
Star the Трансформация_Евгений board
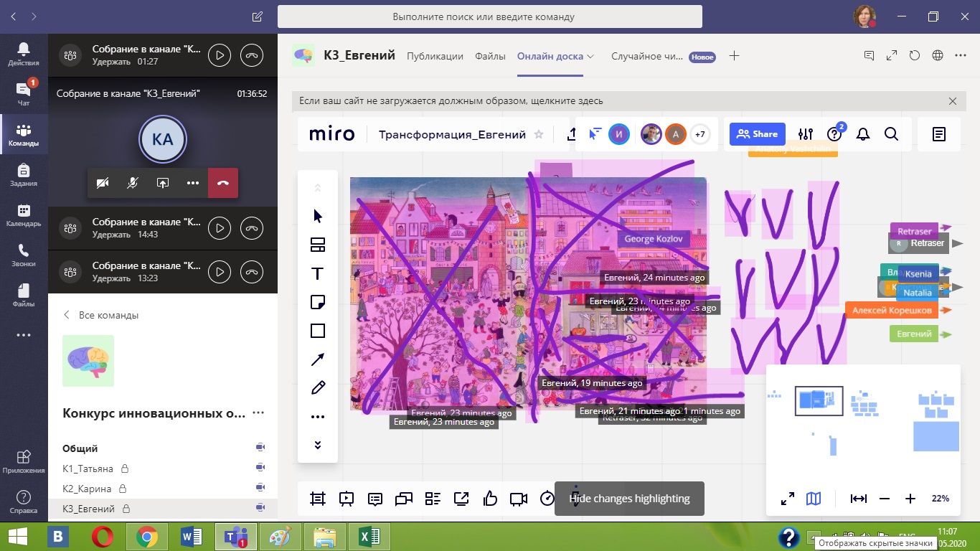click(x=540, y=135)
